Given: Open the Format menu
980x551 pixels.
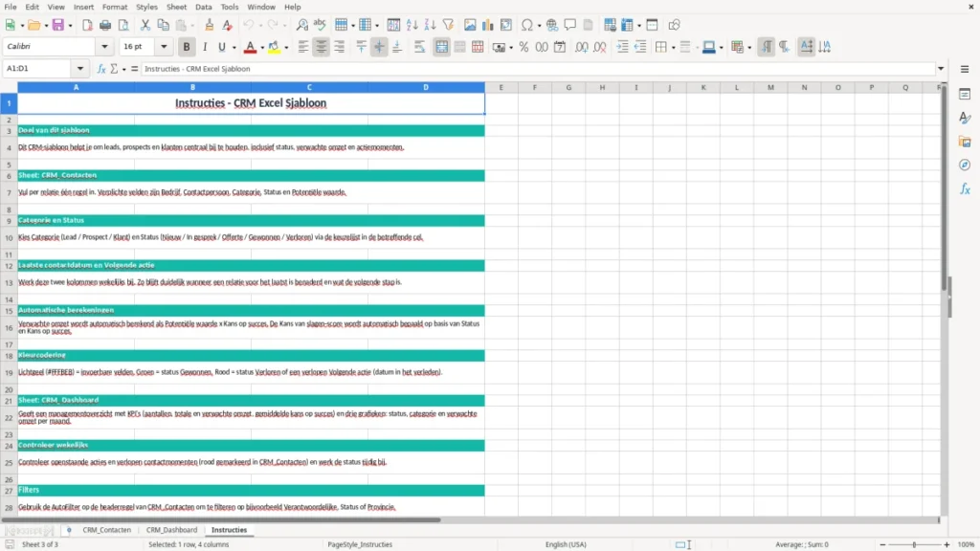Looking at the screenshot, I should [x=115, y=7].
